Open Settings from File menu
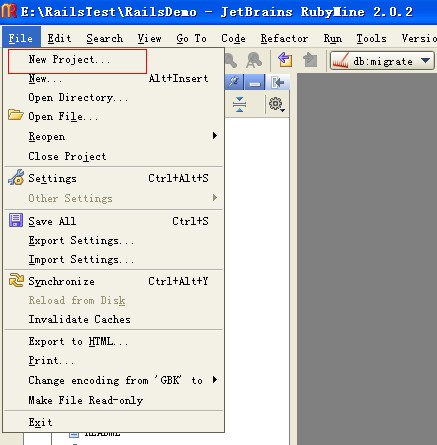Viewport: 437px width, 445px height. [x=114, y=178]
